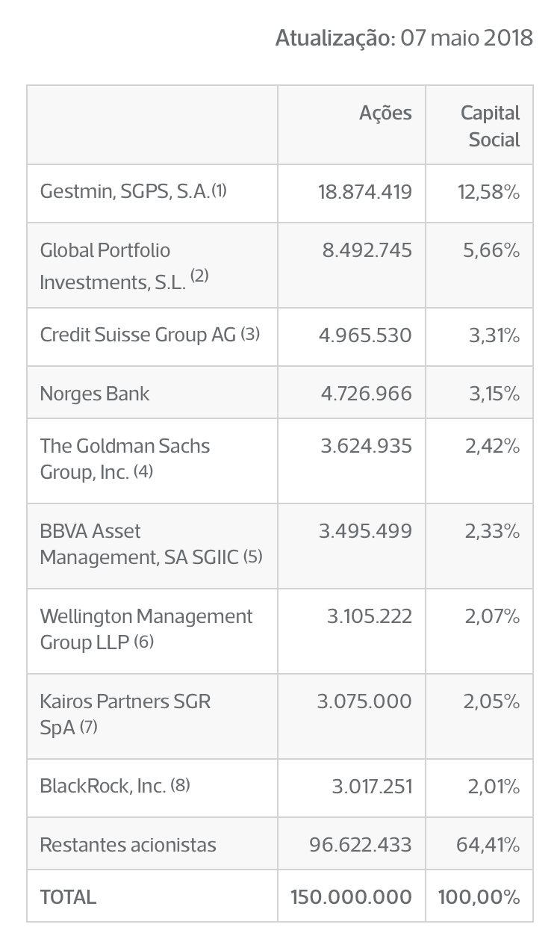560x936 pixels.
Task: Select the Norges Bank row name
Action: [95, 394]
